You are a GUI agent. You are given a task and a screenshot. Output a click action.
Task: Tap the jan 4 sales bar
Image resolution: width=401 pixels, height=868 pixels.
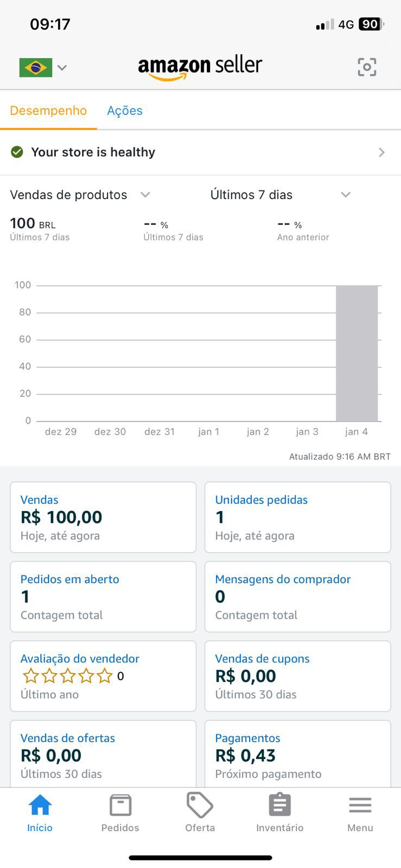pos(357,353)
